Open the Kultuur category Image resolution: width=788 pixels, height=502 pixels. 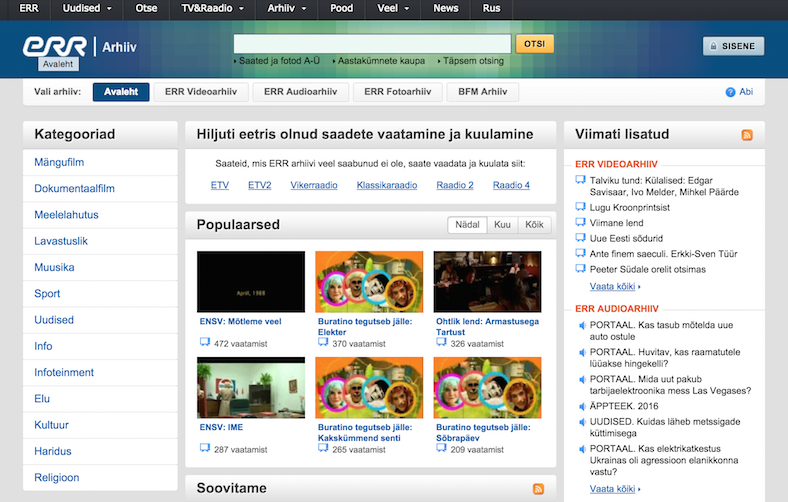(x=51, y=425)
